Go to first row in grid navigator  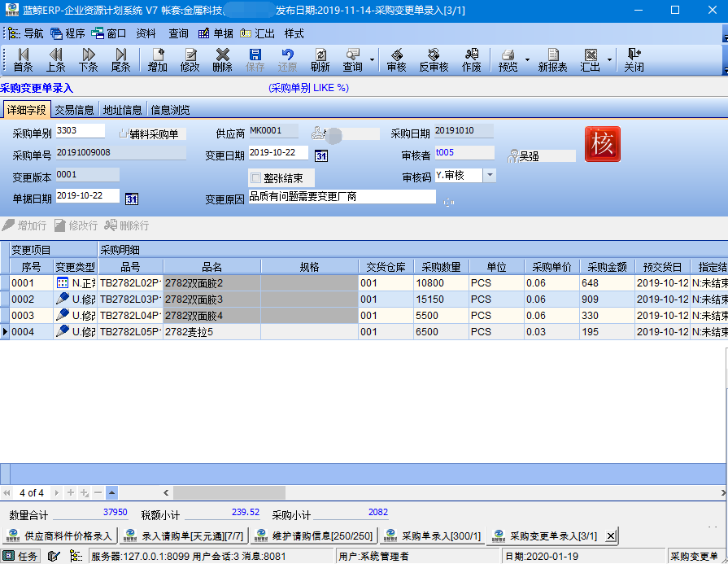click(7, 492)
